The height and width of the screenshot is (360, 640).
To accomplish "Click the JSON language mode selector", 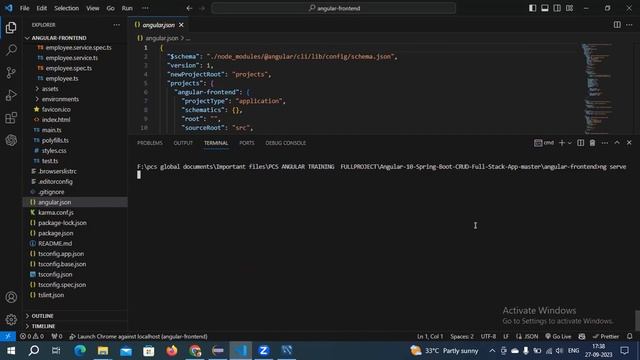I will (527, 336).
